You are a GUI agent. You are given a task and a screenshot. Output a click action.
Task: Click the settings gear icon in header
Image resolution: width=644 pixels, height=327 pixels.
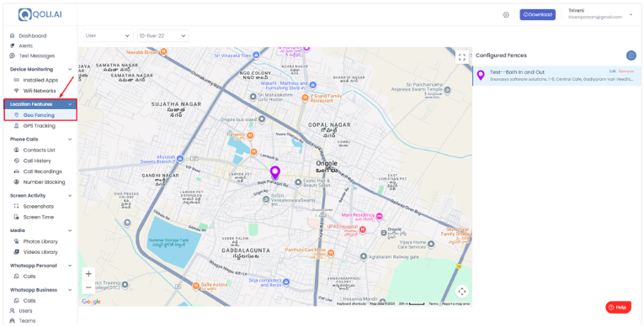point(506,15)
